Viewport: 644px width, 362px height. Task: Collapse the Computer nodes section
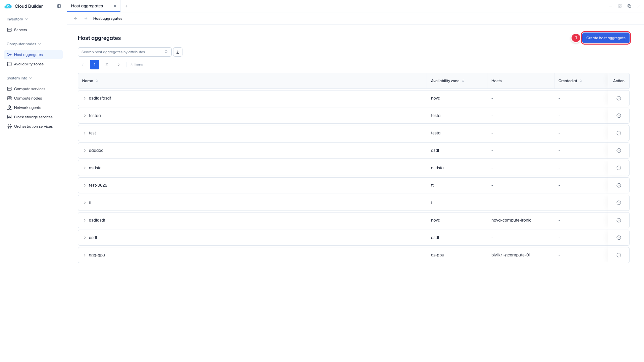(24, 44)
